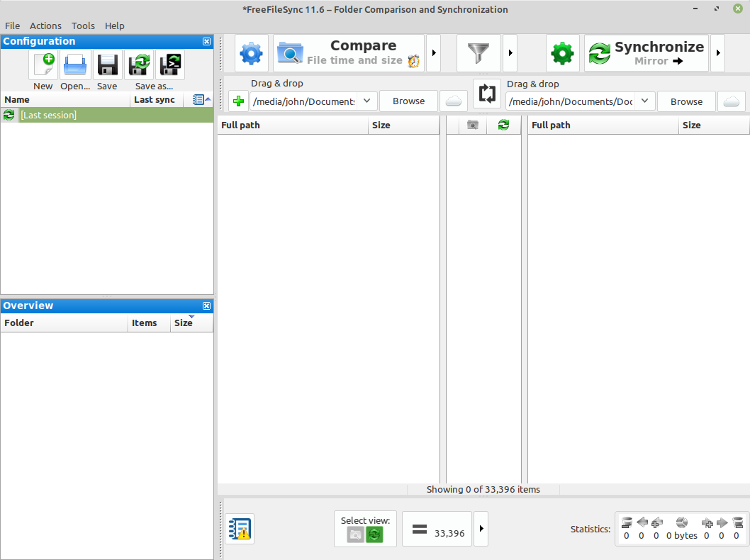
Task: Expand view filter options arrow
Action: click(481, 529)
